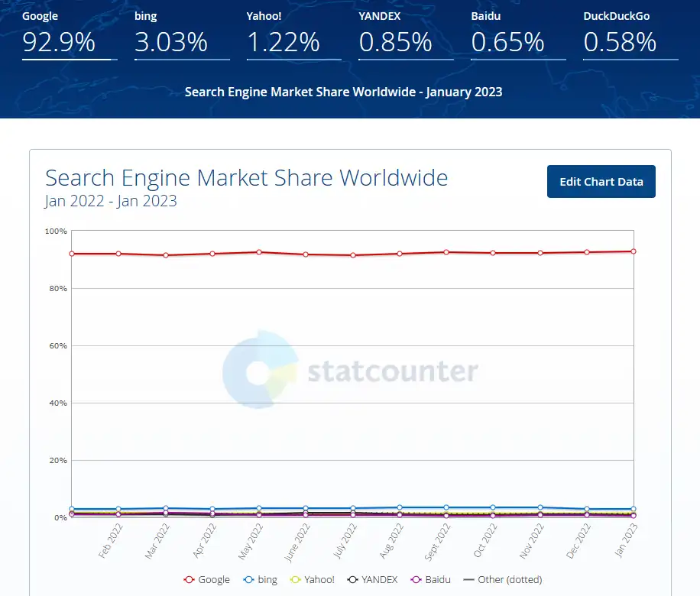
Task: Click Google's Jan 2023 data point
Action: click(x=633, y=251)
